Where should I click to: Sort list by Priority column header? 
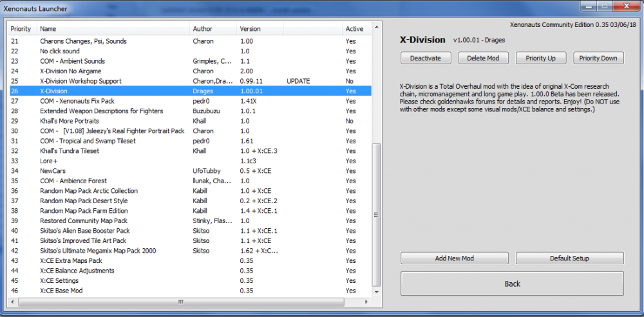click(22, 29)
